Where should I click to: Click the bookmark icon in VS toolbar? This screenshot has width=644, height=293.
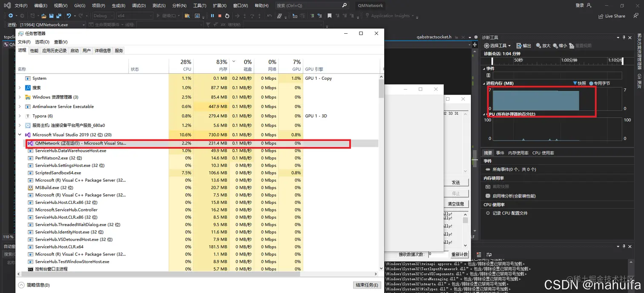(329, 16)
